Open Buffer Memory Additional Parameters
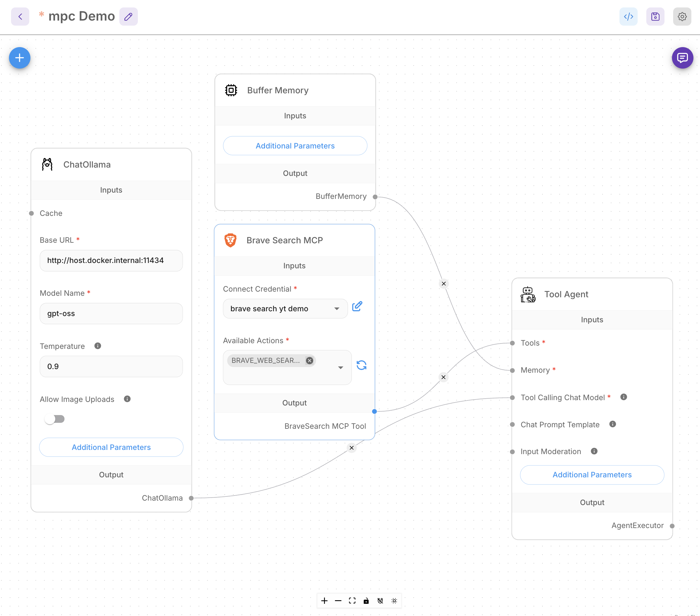Screen dimensions: 700x616 click(x=295, y=146)
